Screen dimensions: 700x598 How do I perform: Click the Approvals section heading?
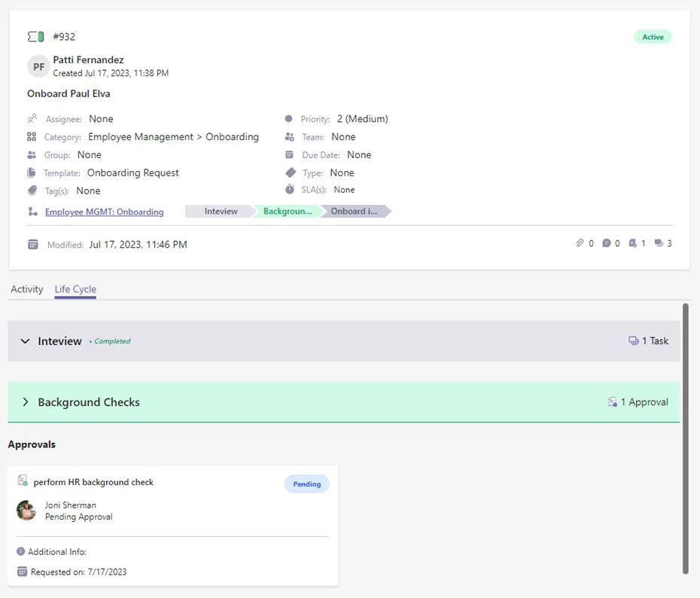(32, 444)
